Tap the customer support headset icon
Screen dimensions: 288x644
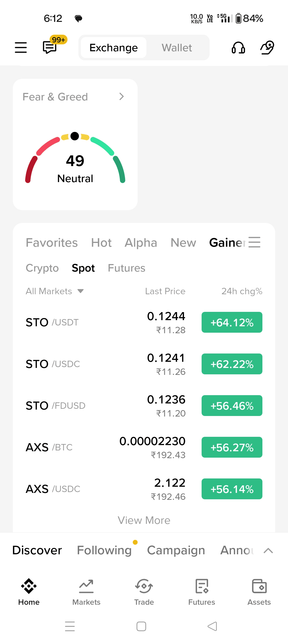pos(238,48)
